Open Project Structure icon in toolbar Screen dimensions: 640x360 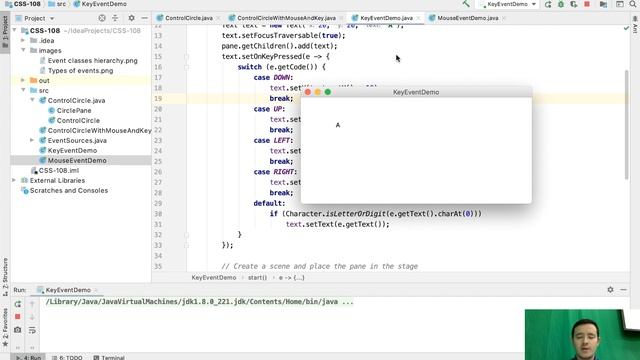pyautogui.click(x=603, y=4)
